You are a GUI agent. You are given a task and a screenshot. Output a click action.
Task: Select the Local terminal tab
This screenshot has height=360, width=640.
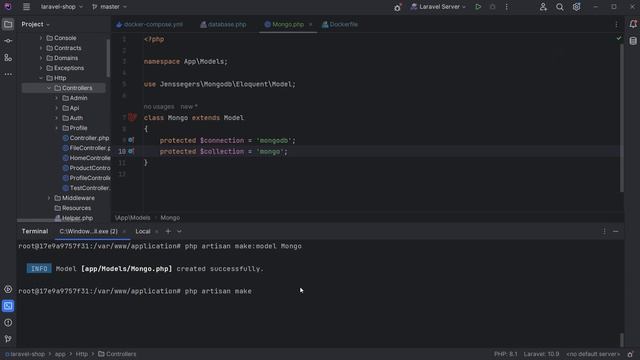tap(143, 231)
